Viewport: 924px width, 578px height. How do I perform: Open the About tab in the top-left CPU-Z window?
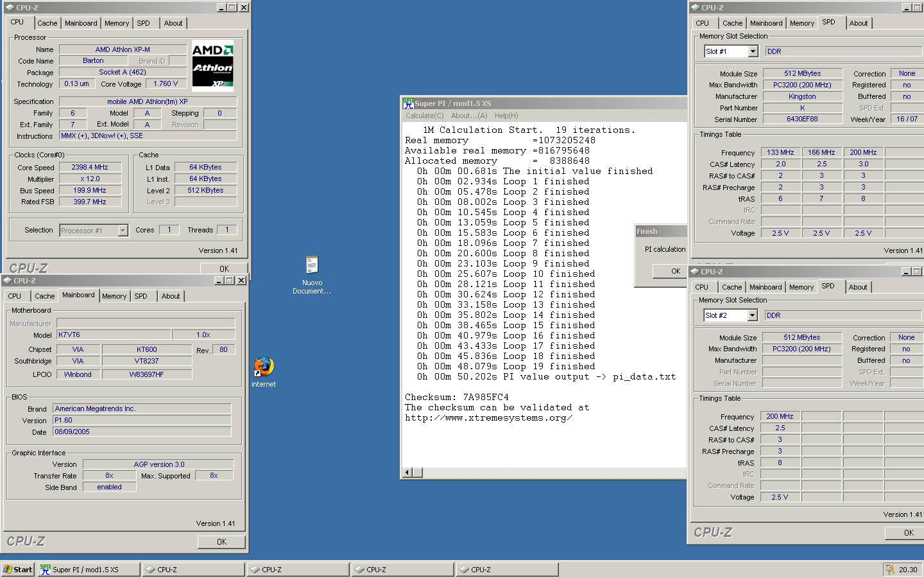coord(173,23)
